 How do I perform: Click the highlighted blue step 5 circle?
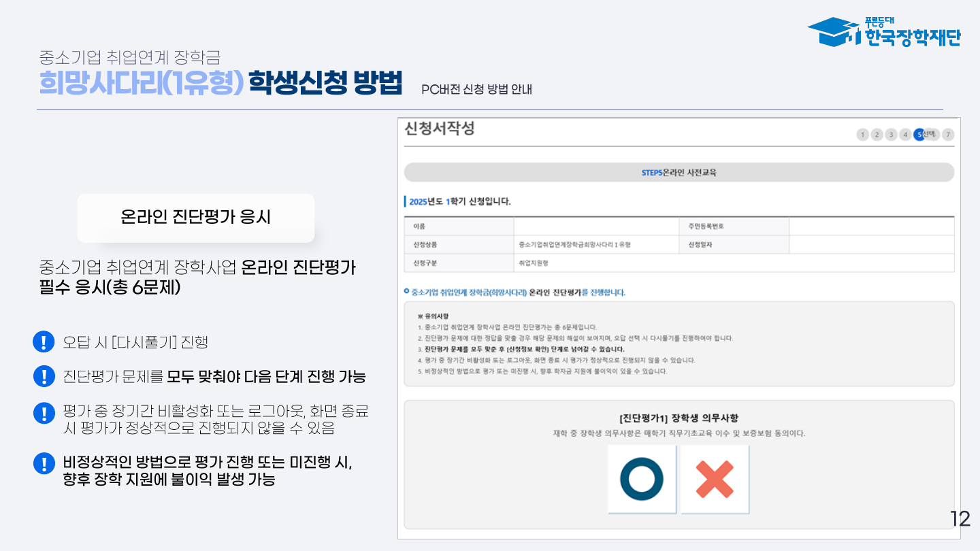tap(920, 135)
